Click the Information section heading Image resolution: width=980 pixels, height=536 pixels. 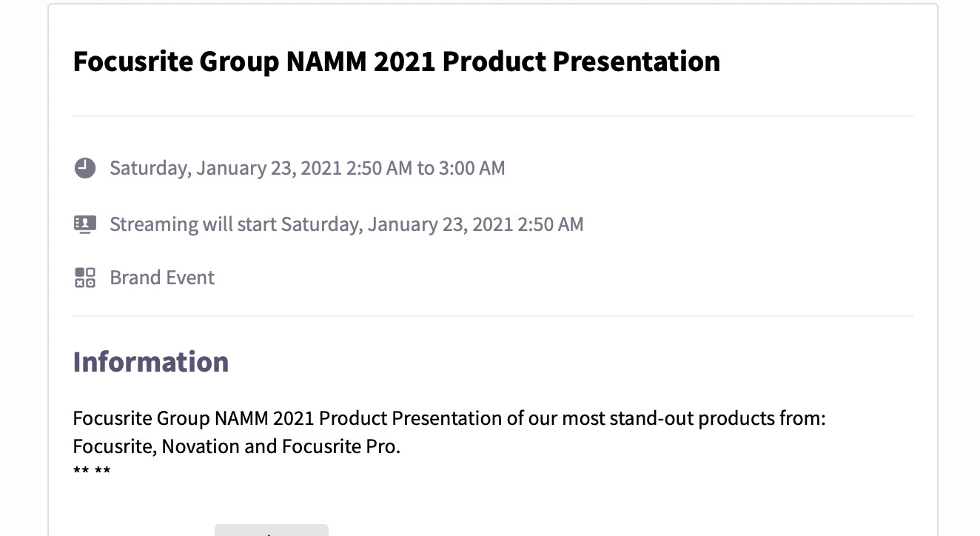150,362
